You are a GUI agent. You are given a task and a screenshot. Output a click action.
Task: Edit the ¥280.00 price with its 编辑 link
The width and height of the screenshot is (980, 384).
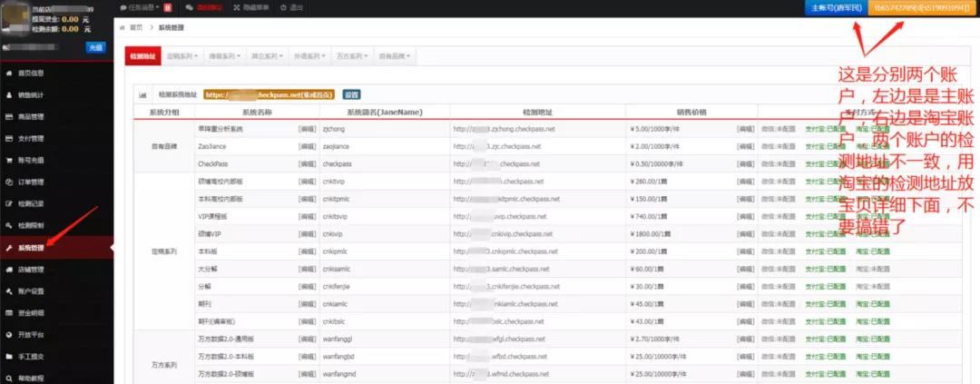coord(745,182)
